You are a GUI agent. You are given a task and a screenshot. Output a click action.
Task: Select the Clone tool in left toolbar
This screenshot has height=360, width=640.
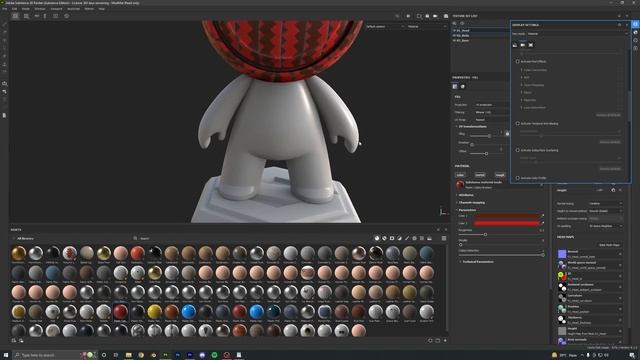pos(4,64)
